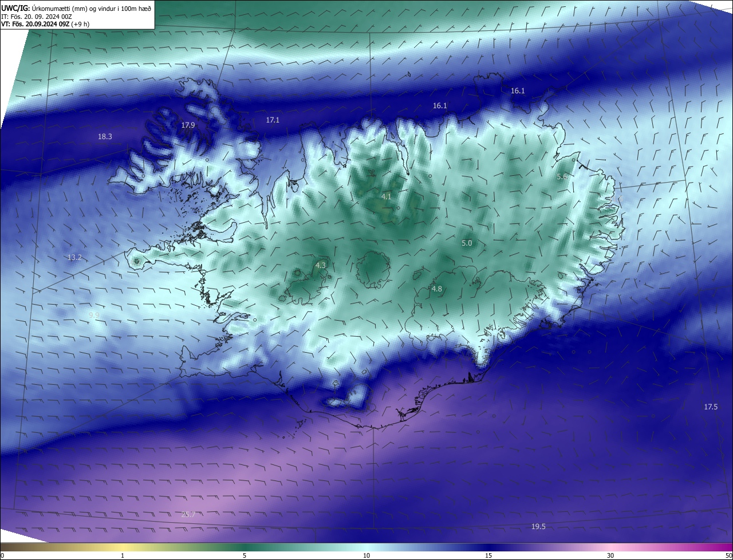Screen dimensions: 733x560
Task: Click the legend tick label '30'
Action: [610, 555]
